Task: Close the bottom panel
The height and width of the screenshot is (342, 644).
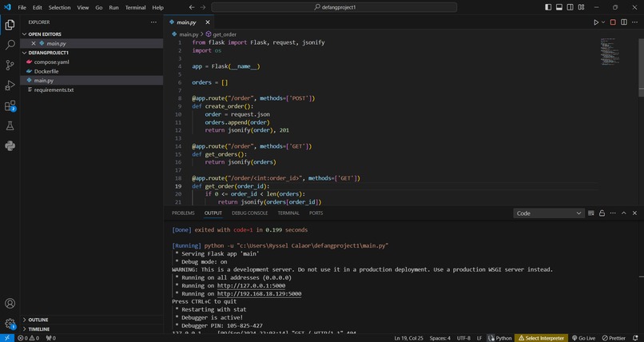Action: pos(634,213)
